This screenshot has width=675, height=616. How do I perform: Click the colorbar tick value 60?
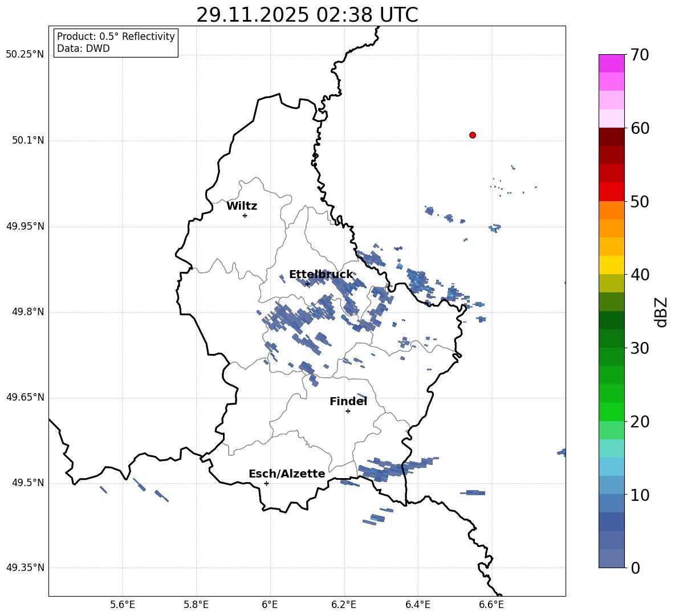click(640, 128)
